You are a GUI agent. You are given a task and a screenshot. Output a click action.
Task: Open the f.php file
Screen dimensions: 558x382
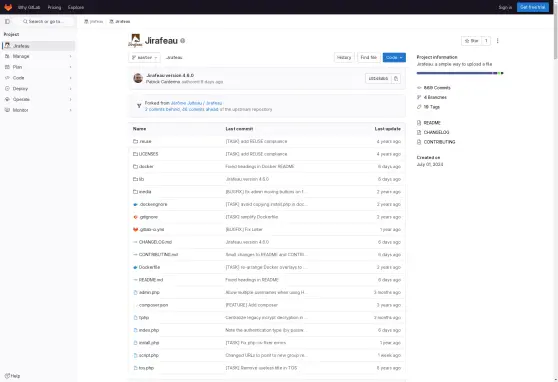click(x=144, y=318)
